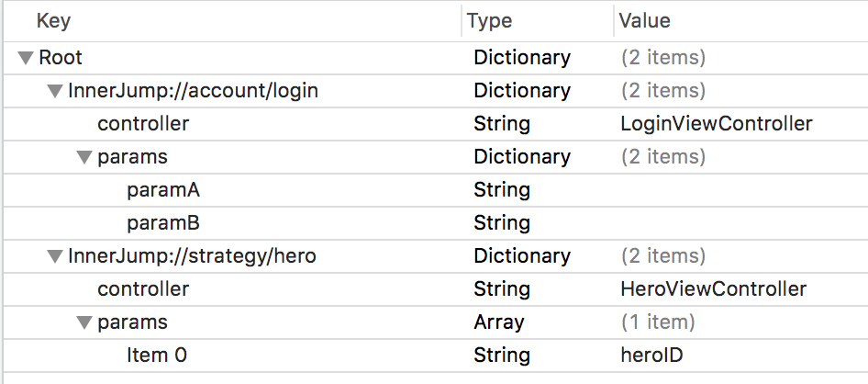Select the LoginViewController value cell
Screen dimensions: 868x384
717,124
